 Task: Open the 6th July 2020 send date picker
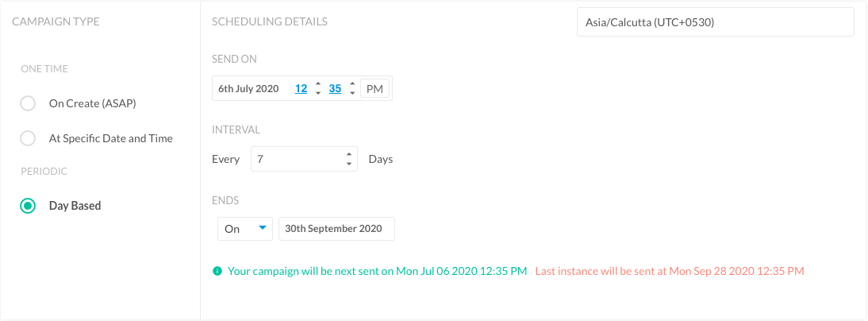248,89
